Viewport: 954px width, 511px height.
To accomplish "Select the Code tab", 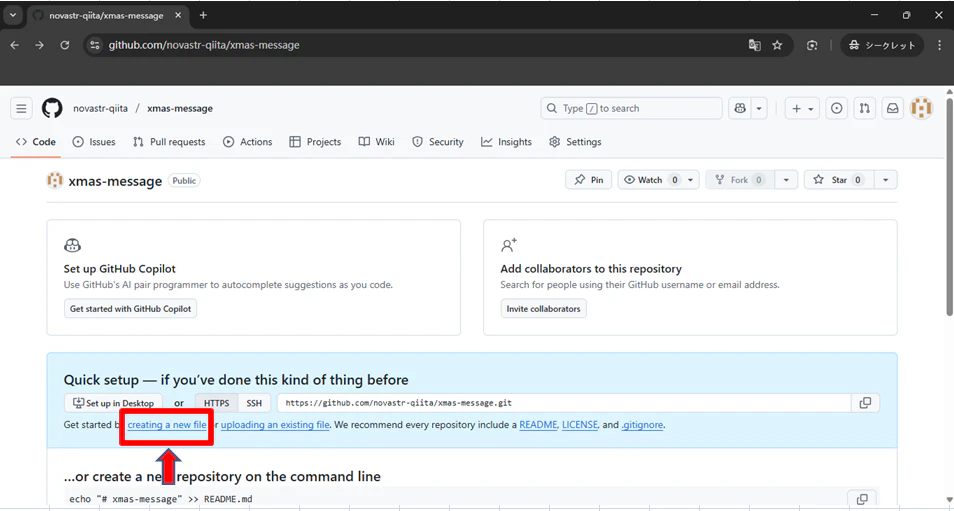I will point(36,142).
